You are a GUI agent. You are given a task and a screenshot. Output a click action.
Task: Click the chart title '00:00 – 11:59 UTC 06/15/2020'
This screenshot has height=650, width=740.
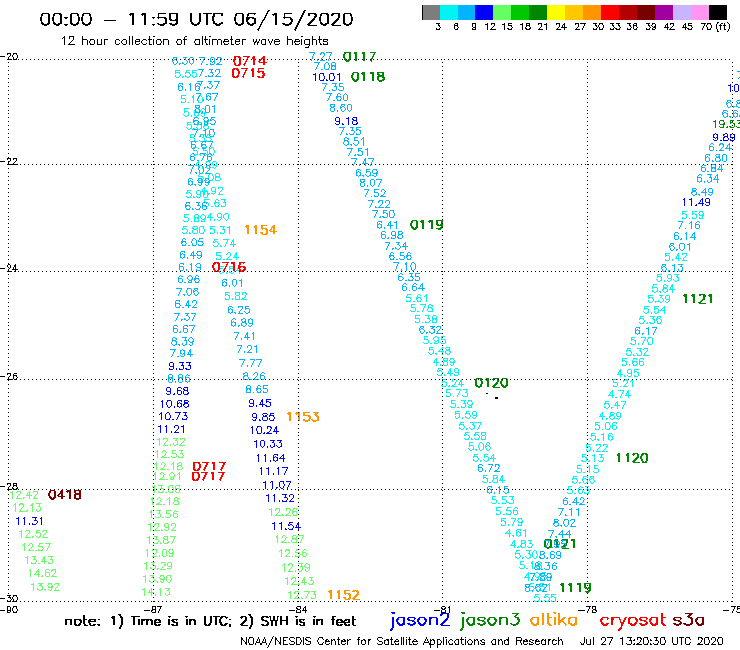[196, 19]
